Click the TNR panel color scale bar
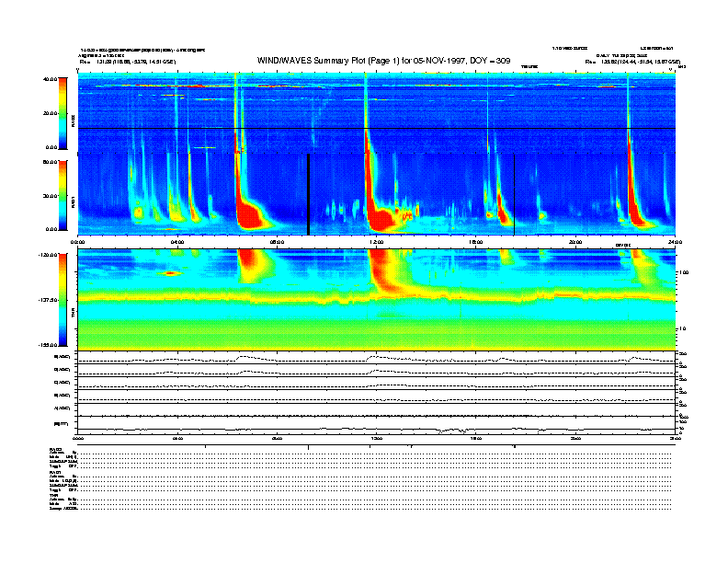 click(63, 300)
